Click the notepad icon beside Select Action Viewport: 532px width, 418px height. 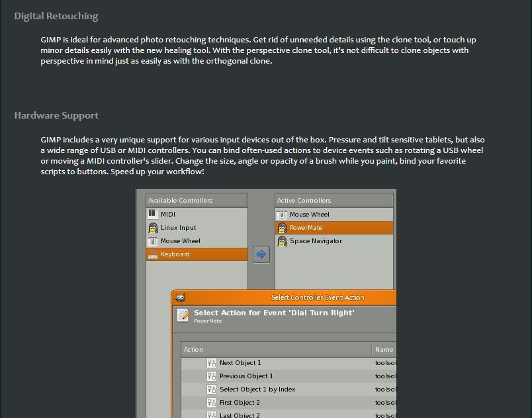pyautogui.click(x=183, y=315)
